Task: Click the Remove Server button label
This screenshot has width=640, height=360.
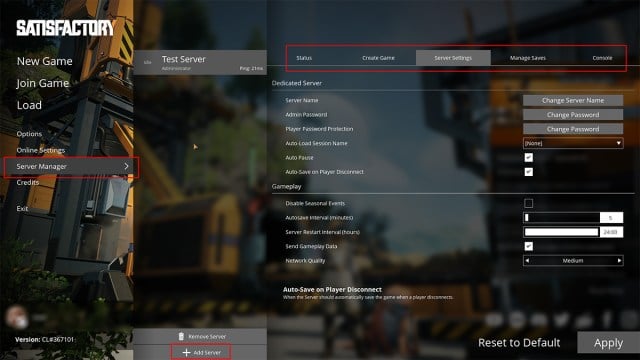Action: click(207, 337)
